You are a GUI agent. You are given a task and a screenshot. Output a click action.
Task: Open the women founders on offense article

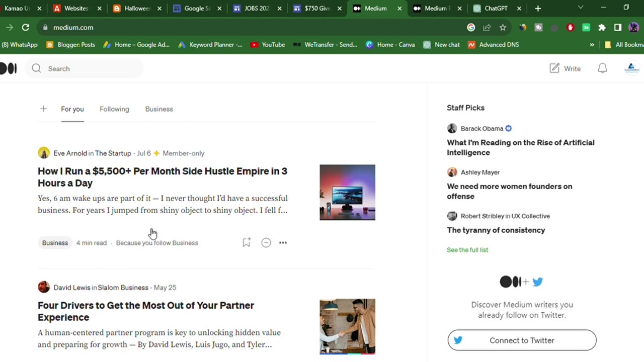pos(510,191)
